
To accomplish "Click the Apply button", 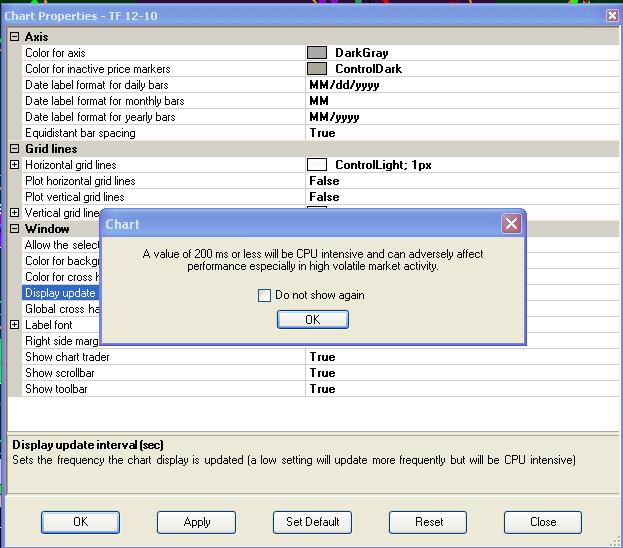I will [196, 522].
